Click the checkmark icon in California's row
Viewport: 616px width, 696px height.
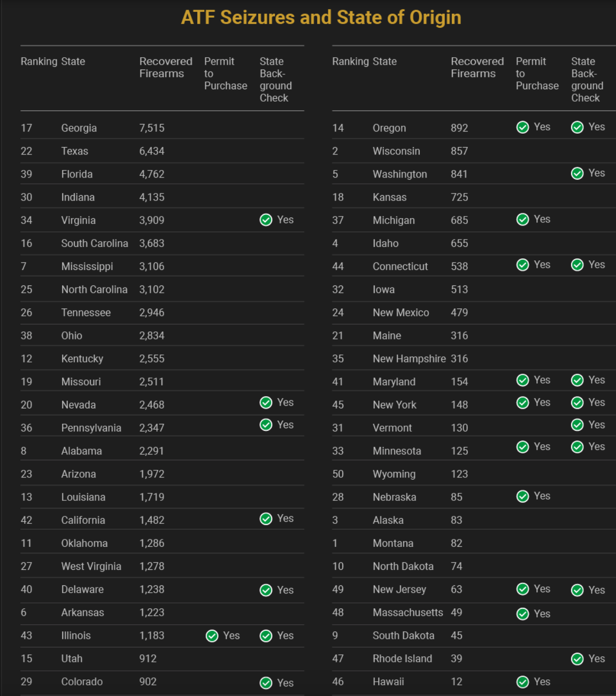point(266,519)
